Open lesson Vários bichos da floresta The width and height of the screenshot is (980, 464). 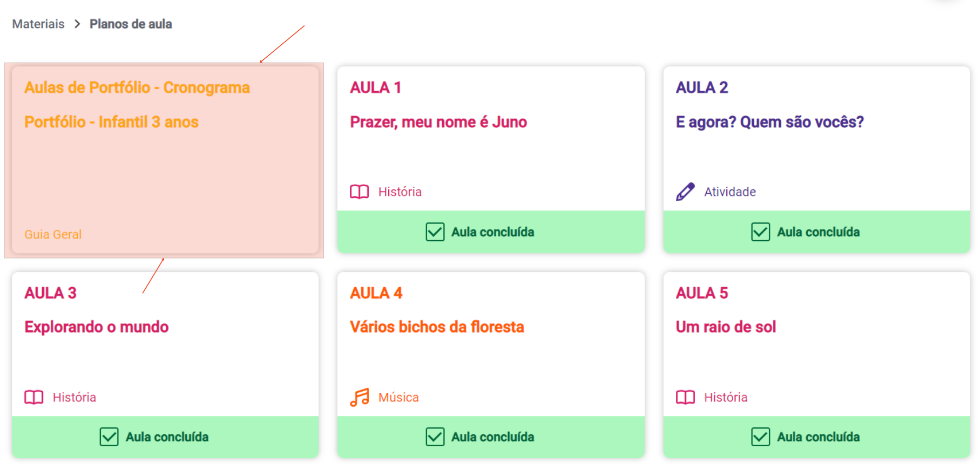pos(437,327)
